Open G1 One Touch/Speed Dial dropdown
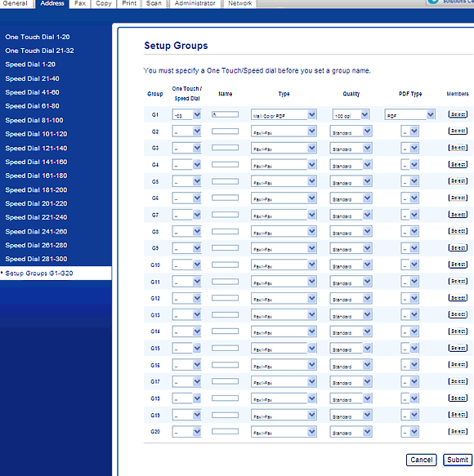Screen dimensions: 474x476 click(186, 115)
